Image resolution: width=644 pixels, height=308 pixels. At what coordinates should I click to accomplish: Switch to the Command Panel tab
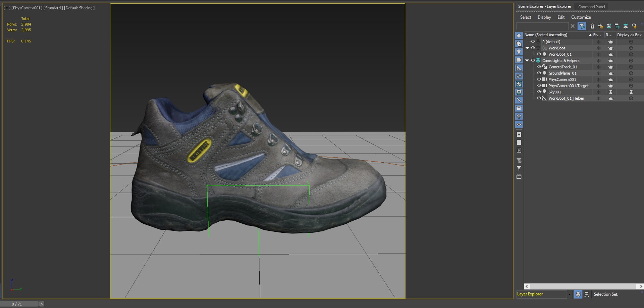(592, 7)
